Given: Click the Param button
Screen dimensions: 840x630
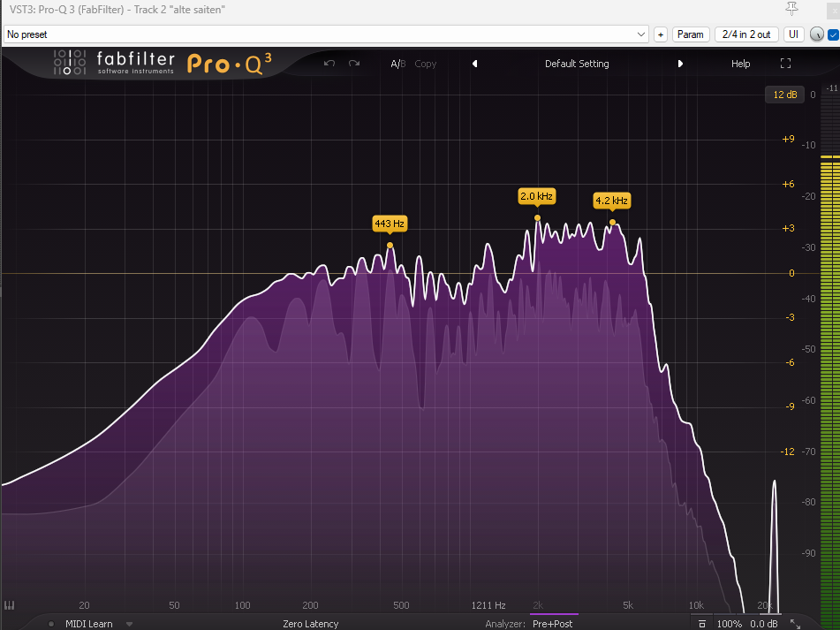Looking at the screenshot, I should click(x=690, y=34).
